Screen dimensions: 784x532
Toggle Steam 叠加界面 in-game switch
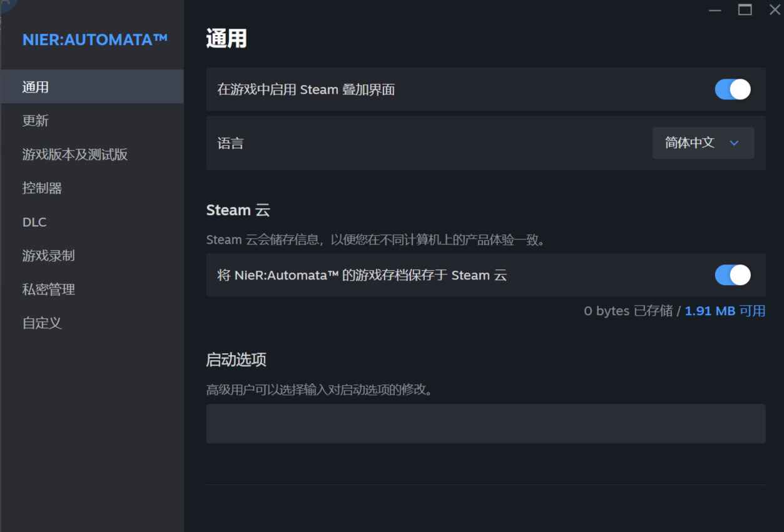[x=733, y=89]
